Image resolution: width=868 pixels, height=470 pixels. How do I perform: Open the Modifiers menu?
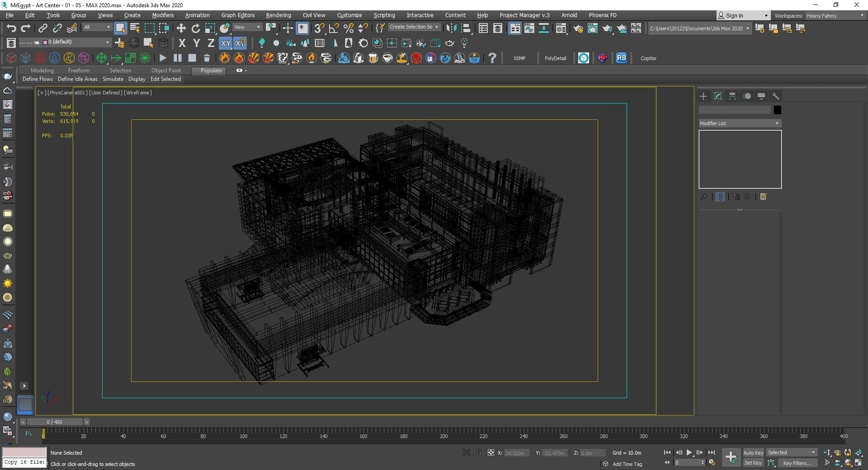pos(163,15)
